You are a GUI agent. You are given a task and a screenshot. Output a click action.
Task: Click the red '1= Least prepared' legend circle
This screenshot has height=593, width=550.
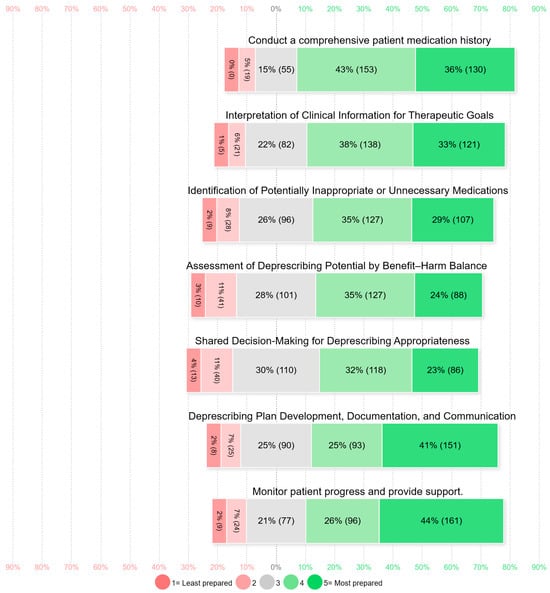click(162, 582)
